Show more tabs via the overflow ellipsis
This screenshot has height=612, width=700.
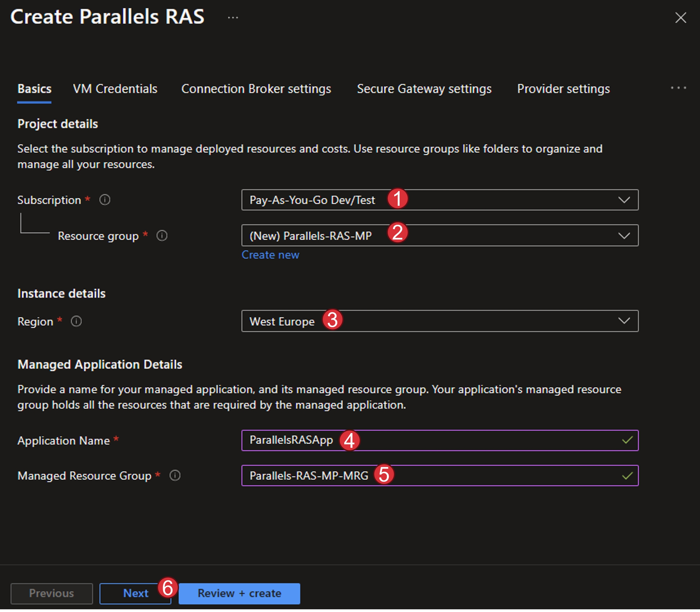point(678,88)
